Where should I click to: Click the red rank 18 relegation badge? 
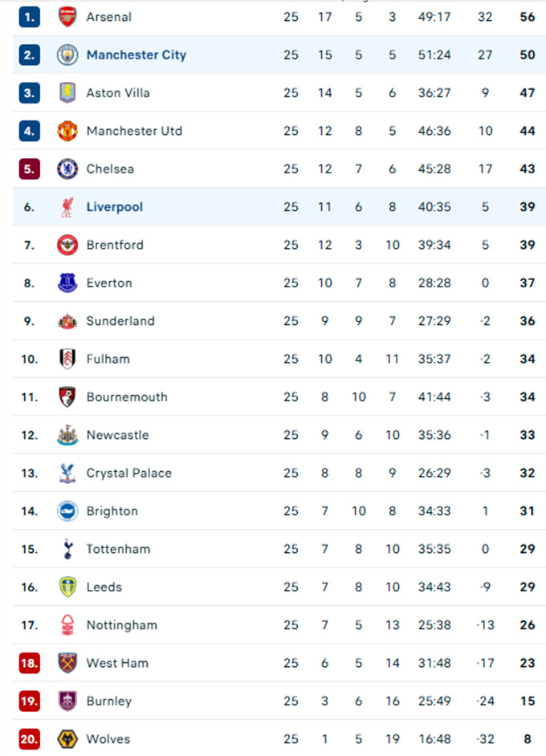(x=30, y=663)
